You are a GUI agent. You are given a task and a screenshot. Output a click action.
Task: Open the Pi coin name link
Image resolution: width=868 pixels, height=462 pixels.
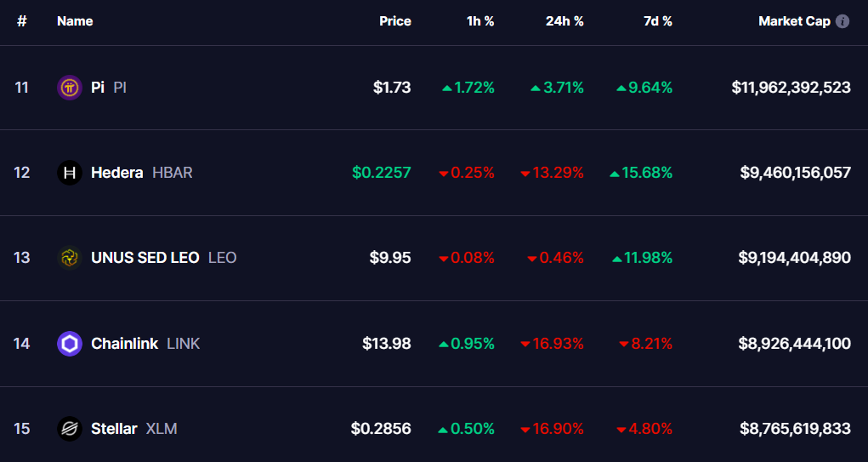click(x=98, y=87)
